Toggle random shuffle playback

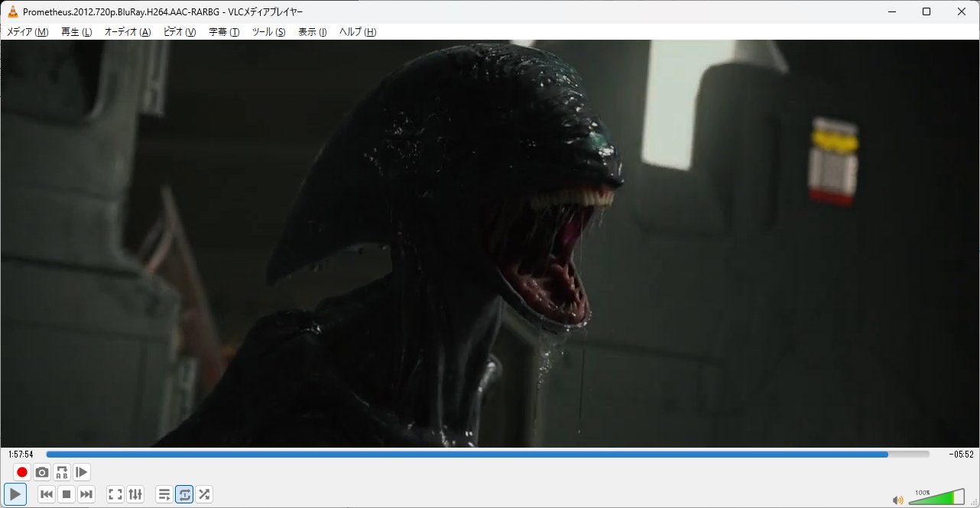click(204, 494)
